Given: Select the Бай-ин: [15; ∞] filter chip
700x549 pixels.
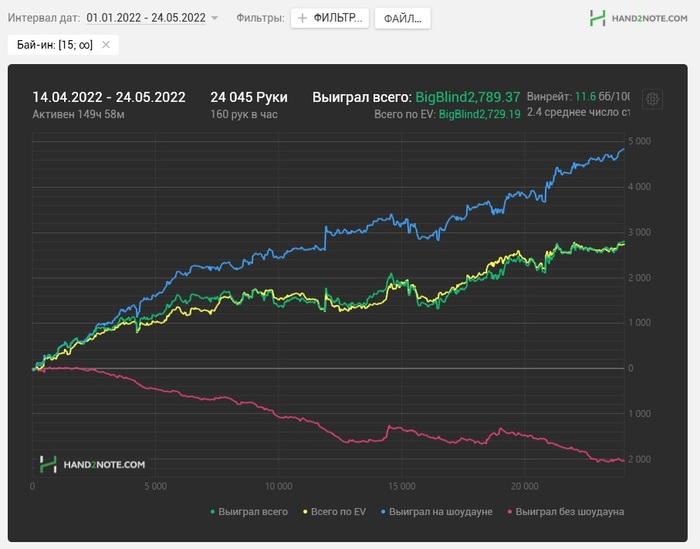Looking at the screenshot, I should 63,45.
